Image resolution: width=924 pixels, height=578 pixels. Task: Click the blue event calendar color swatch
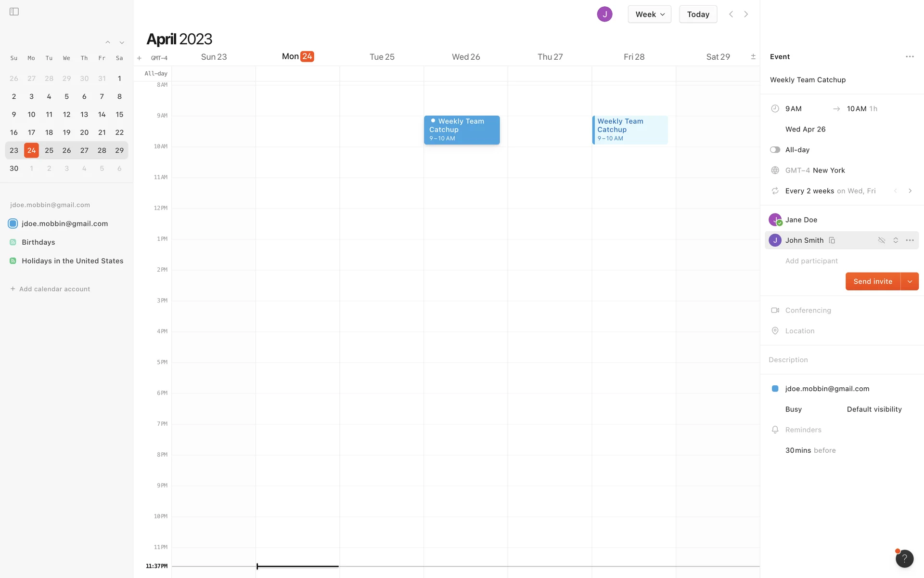[x=775, y=389]
